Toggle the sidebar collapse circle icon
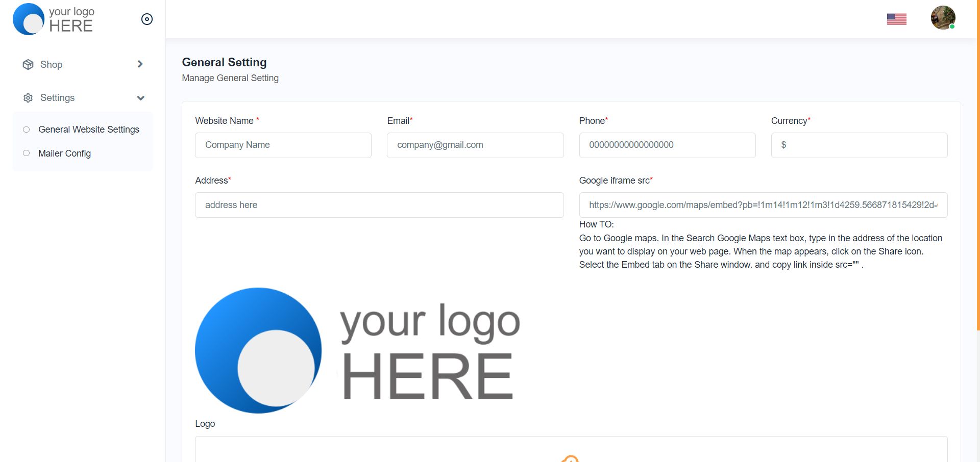This screenshot has width=980, height=462. click(146, 19)
